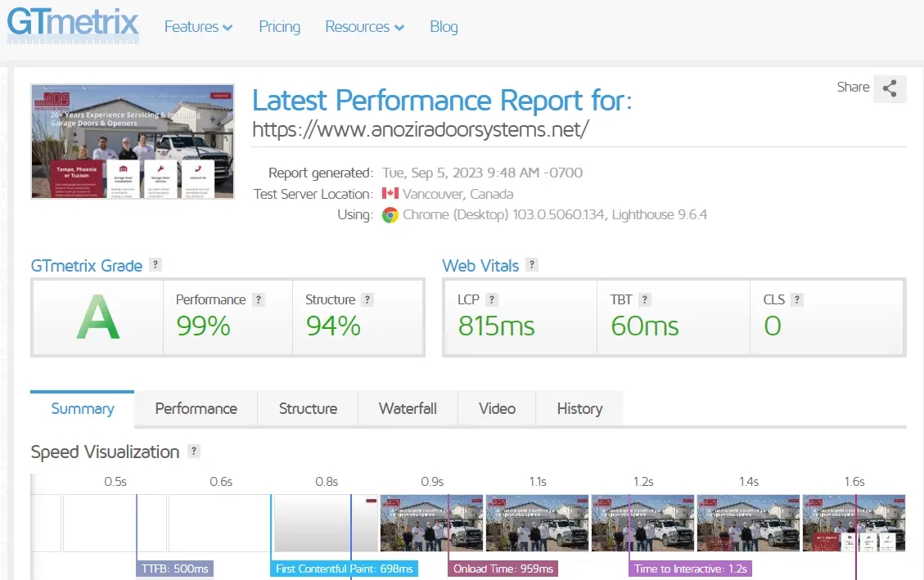Image resolution: width=924 pixels, height=580 pixels.
Task: Open the History tab
Action: (579, 409)
